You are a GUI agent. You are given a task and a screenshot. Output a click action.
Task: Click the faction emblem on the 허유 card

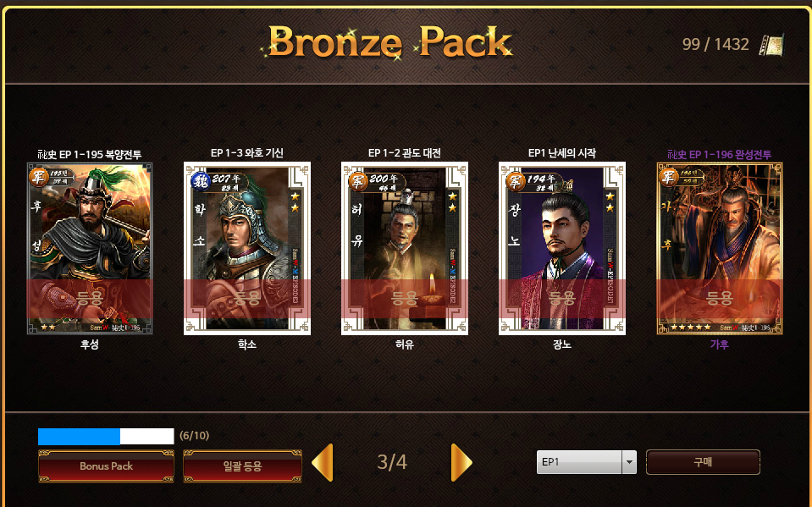coord(358,181)
